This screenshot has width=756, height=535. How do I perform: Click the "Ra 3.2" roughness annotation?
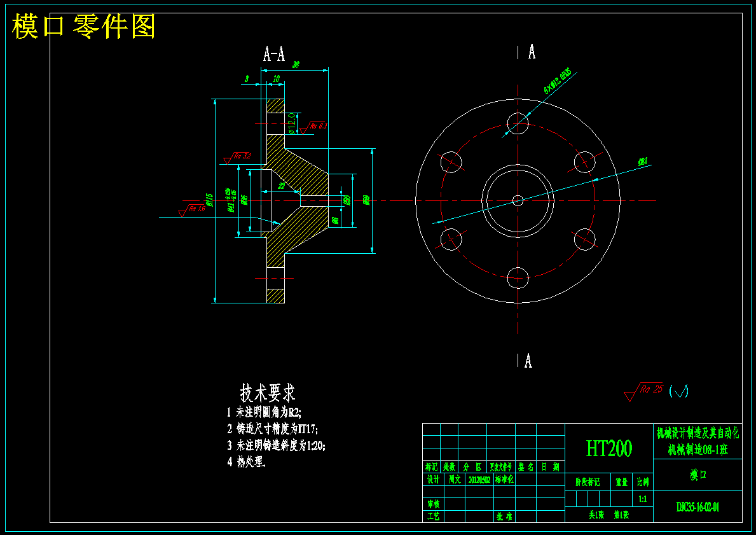coord(237,157)
